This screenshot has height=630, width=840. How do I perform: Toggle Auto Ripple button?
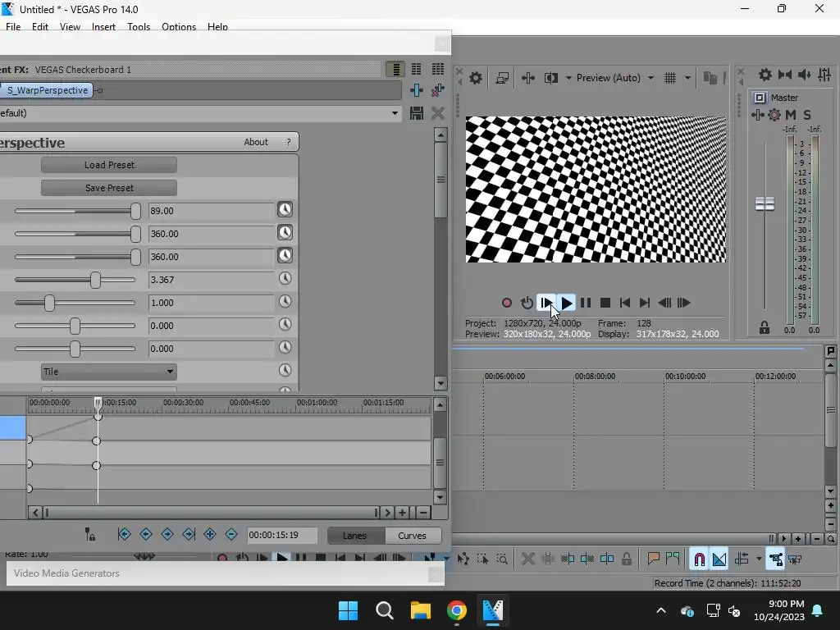point(742,559)
